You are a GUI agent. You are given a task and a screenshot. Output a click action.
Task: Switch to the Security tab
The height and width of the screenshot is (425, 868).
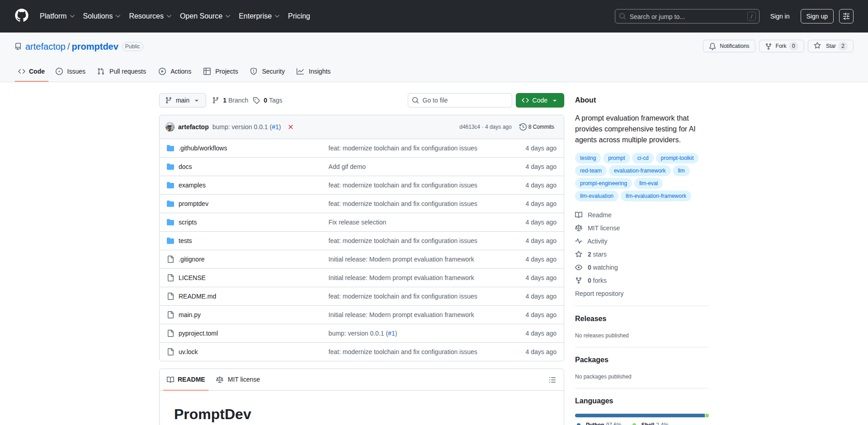point(268,71)
